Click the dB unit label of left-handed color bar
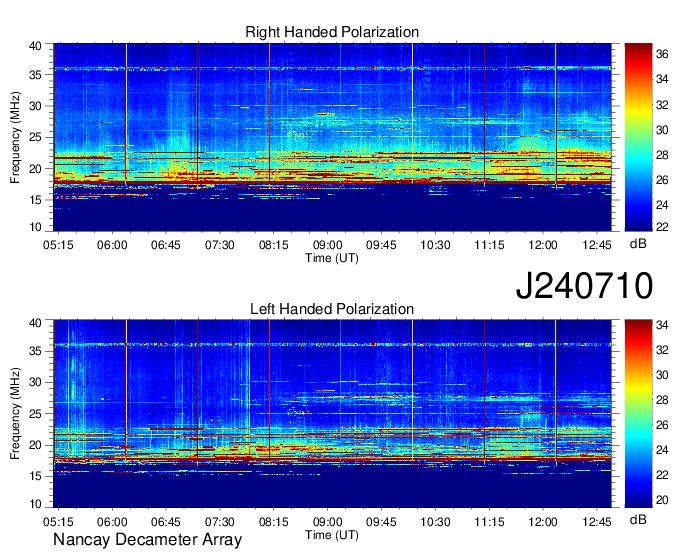 pos(638,520)
